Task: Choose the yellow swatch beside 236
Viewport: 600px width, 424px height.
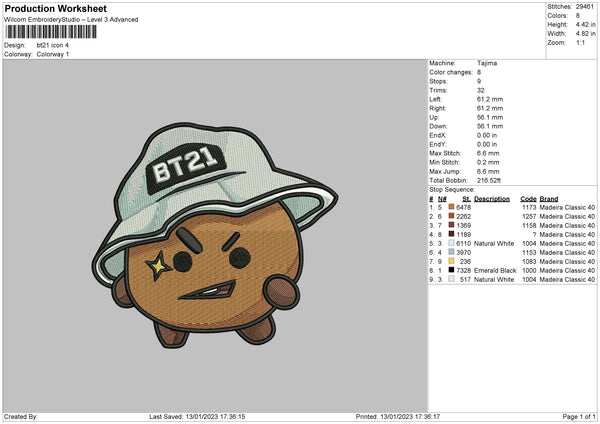Action: [x=451, y=261]
